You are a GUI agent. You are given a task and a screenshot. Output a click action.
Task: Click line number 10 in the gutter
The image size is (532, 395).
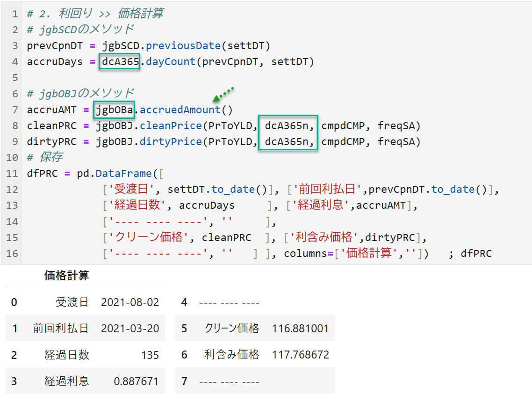[x=12, y=158]
